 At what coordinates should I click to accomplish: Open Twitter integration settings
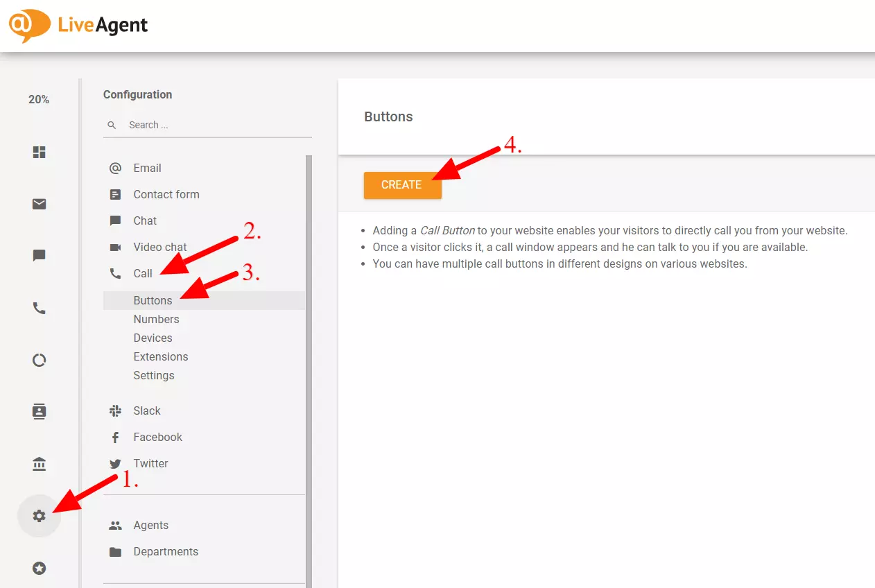click(150, 463)
